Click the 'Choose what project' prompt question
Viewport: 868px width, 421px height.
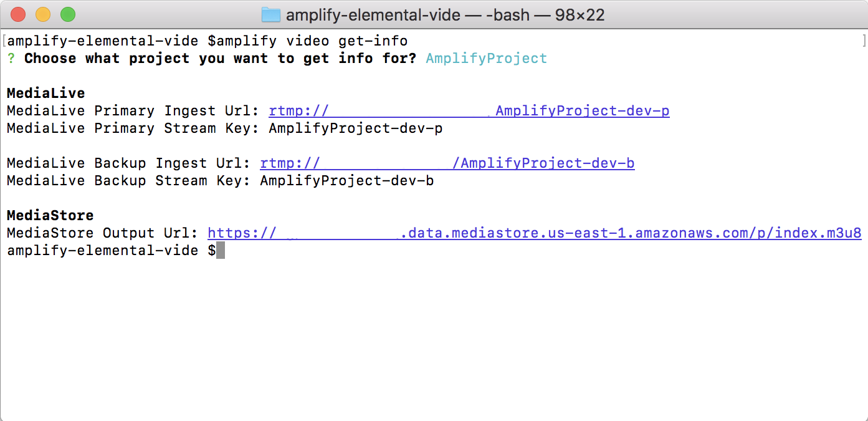coord(221,59)
